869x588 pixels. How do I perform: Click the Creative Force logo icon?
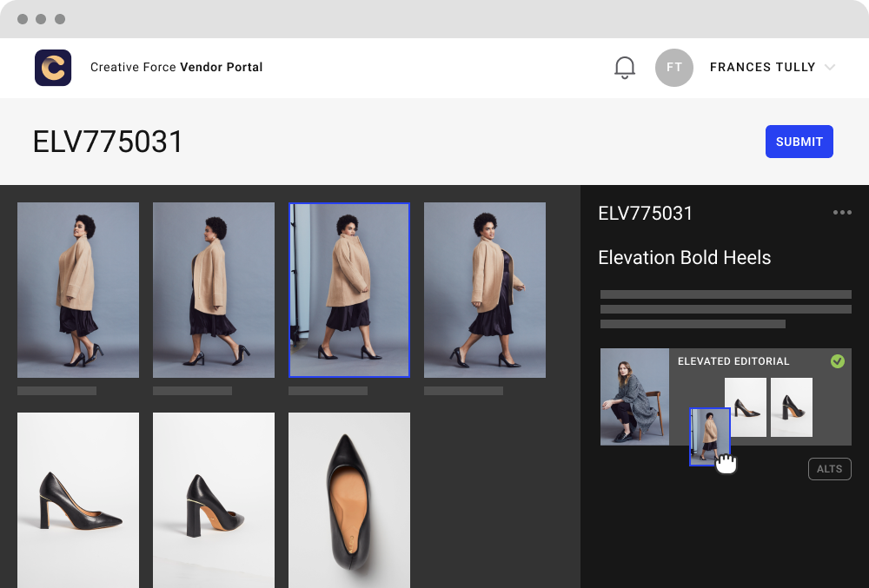tap(53, 68)
